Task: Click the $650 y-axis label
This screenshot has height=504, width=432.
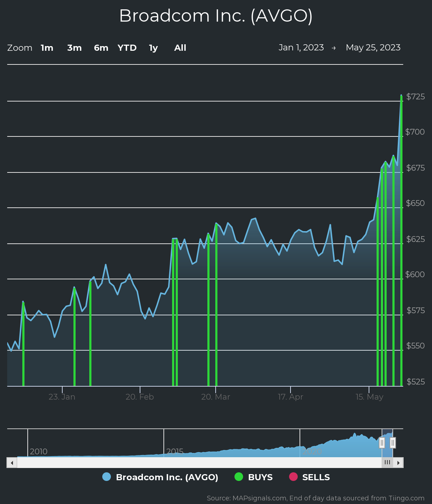Action: click(x=415, y=203)
